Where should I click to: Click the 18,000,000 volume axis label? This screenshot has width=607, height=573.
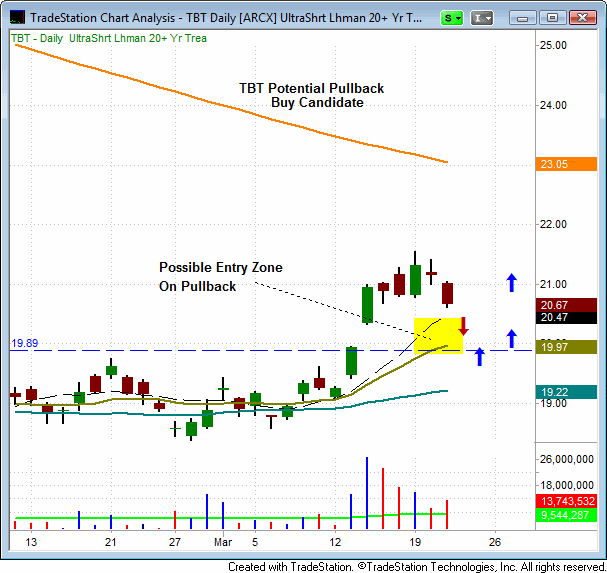tap(567, 485)
